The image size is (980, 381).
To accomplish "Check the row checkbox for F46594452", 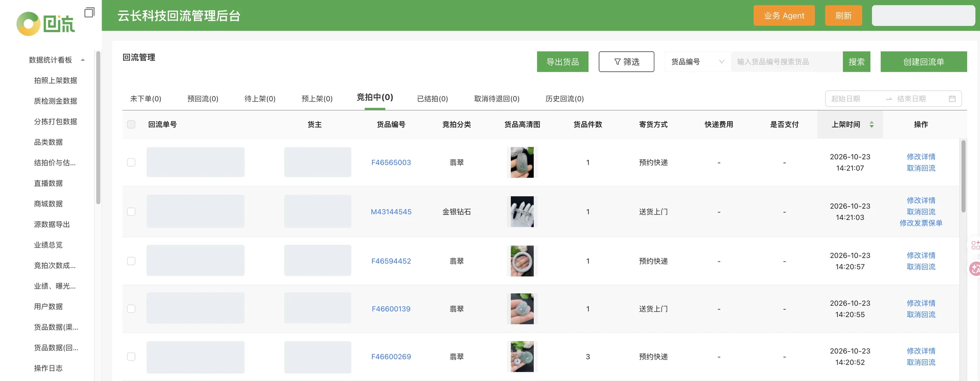I will (x=131, y=261).
